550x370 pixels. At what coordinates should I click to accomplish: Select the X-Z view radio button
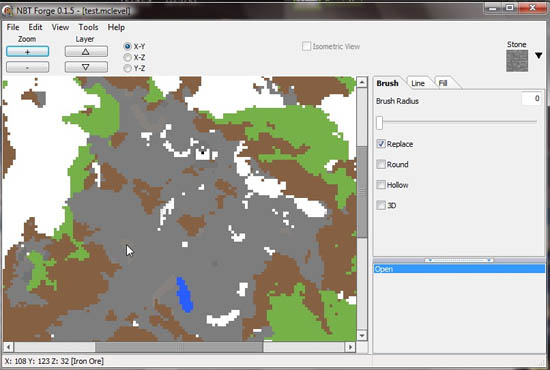(x=127, y=57)
